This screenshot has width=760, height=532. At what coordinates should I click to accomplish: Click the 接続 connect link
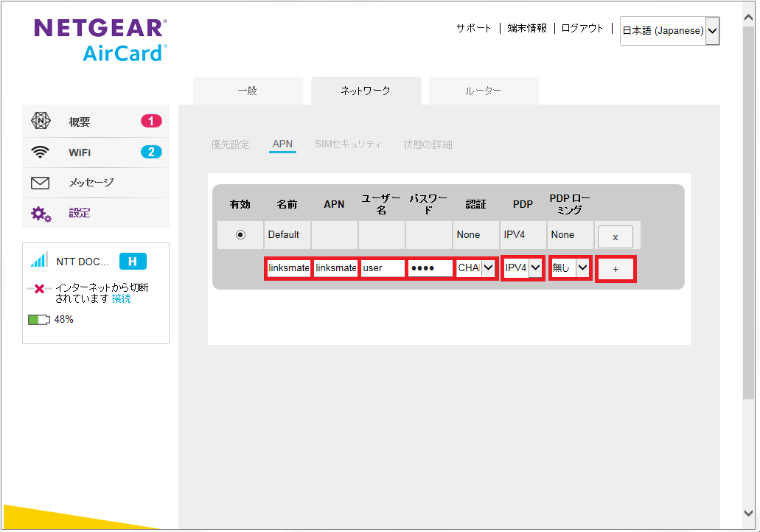(121, 299)
